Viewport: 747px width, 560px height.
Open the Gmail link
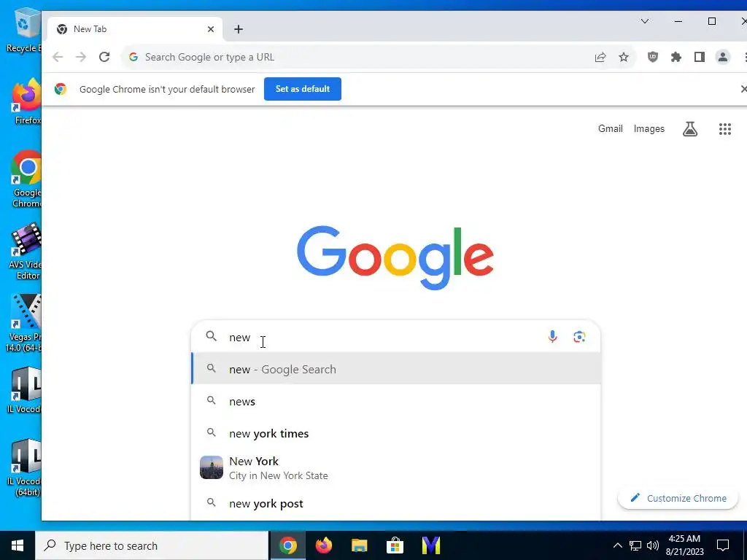click(611, 128)
